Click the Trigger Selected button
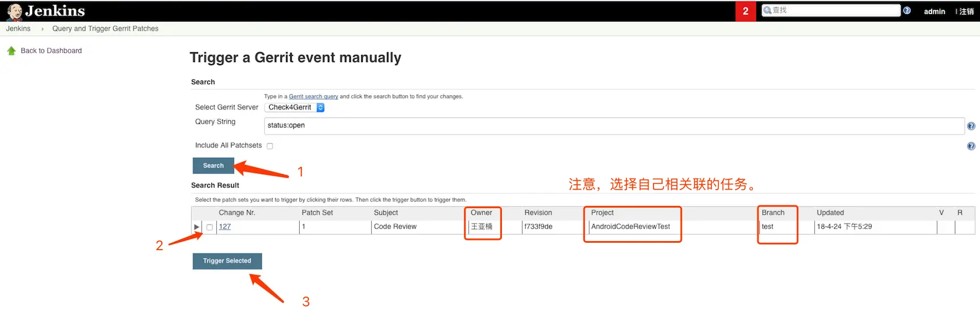The width and height of the screenshot is (980, 329). pos(227,261)
